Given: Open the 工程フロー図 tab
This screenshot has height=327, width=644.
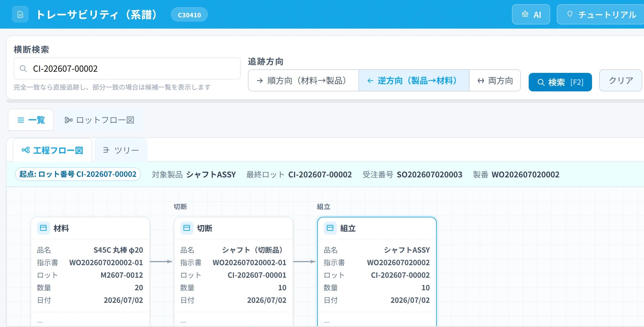Looking at the screenshot, I should [52, 150].
